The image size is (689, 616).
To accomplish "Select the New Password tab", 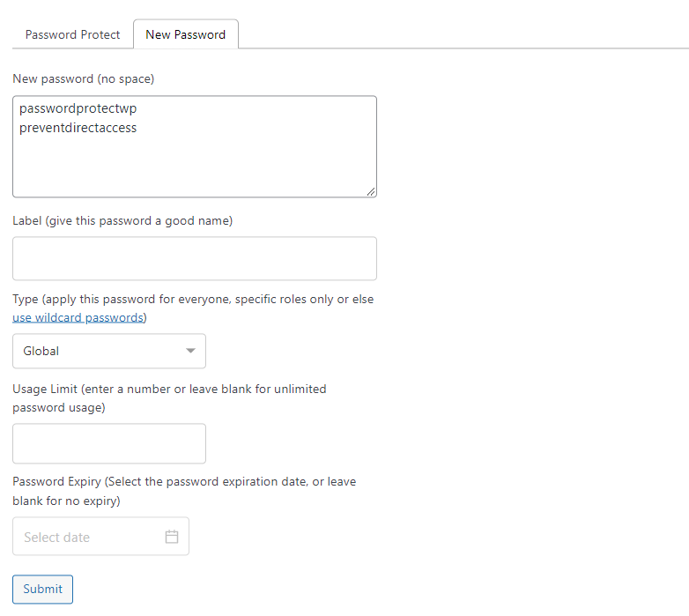I will click(x=185, y=34).
